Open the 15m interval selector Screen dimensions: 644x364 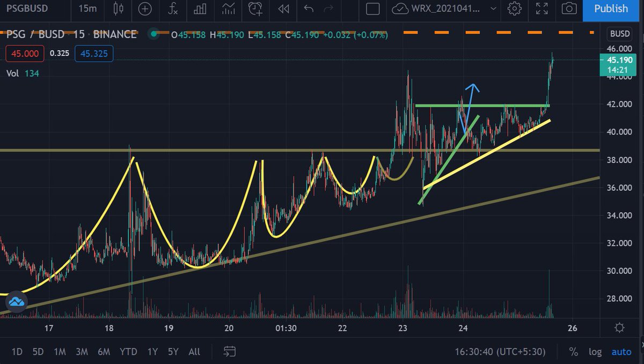click(87, 9)
